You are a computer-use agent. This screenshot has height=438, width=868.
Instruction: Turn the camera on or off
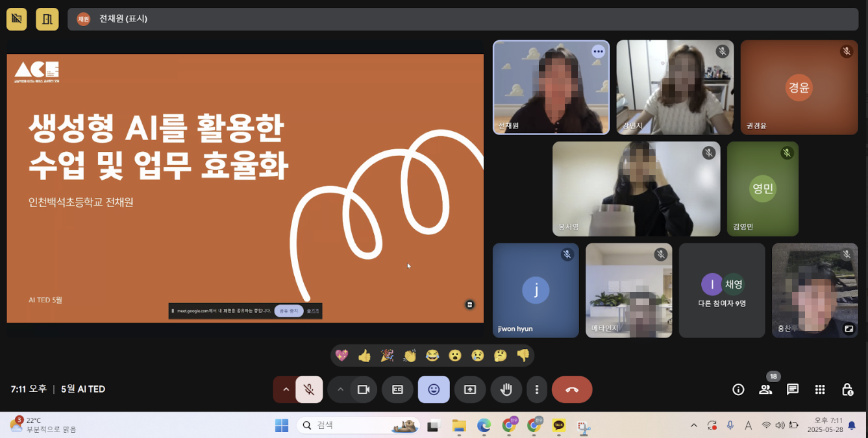click(364, 390)
